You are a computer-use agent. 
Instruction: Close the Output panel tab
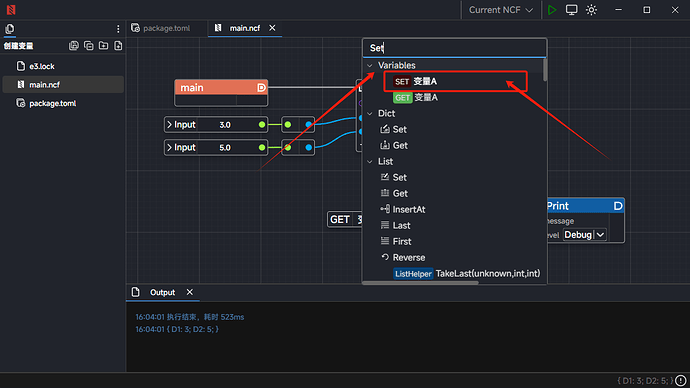190,292
